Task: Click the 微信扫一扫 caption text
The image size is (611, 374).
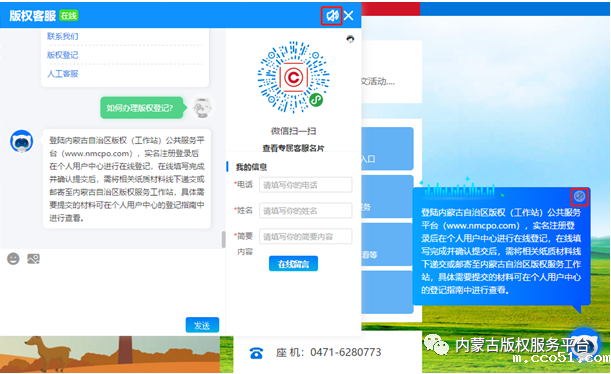Action: pos(293,131)
